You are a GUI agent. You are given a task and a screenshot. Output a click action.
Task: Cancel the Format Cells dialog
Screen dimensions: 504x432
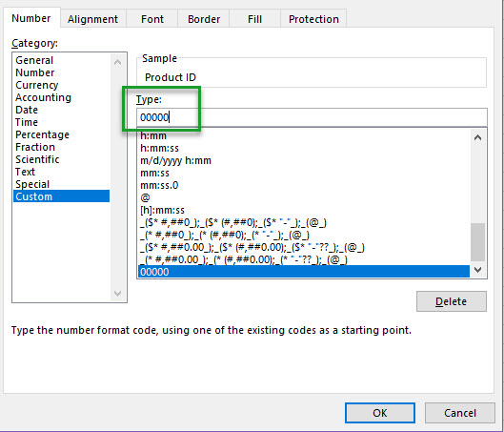click(460, 413)
